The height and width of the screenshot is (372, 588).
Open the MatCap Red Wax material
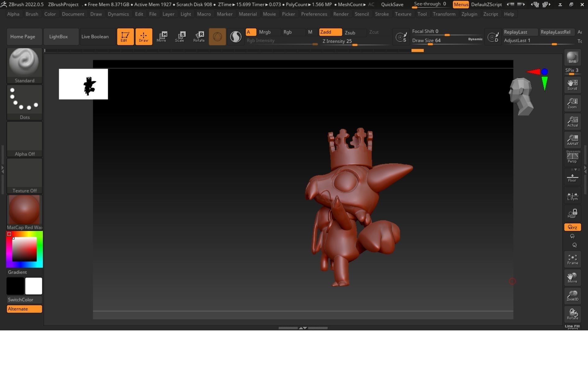coord(24,212)
